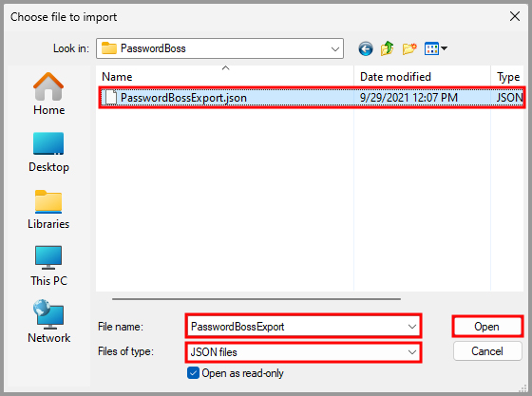
Task: Click inside the File name field
Action: (x=296, y=327)
